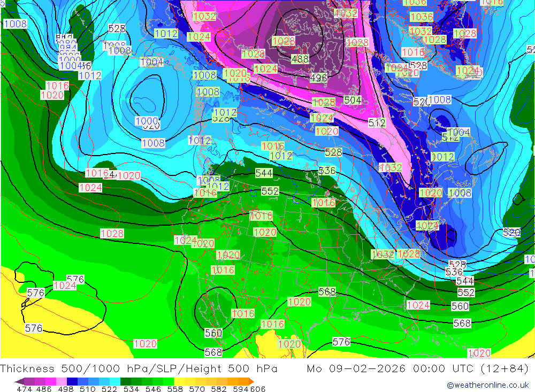
Task: Click the '498' value under the legend
Action: point(66,389)
